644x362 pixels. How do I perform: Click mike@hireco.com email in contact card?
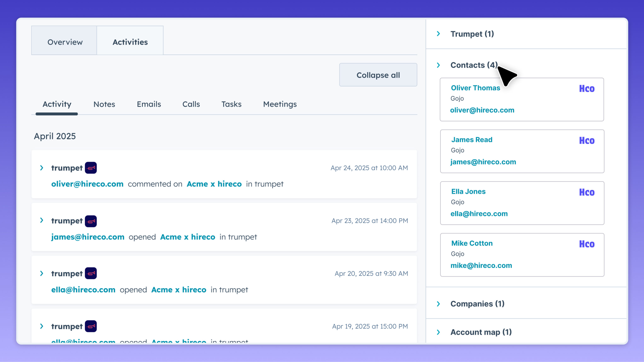[x=481, y=265]
